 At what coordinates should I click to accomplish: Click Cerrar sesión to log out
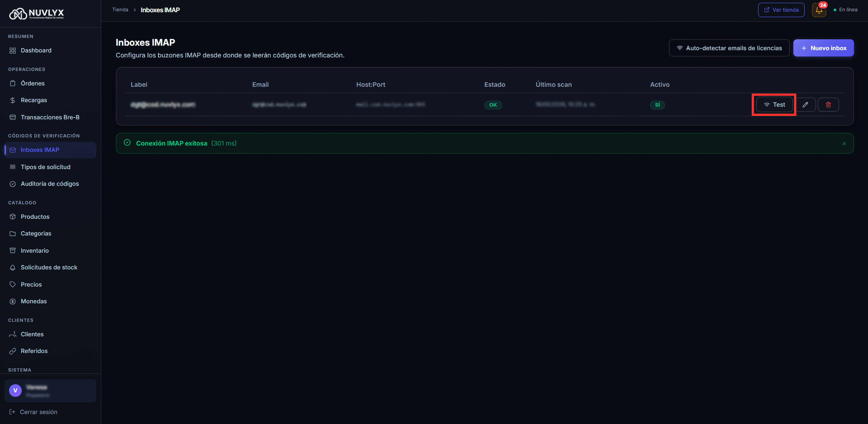coord(38,412)
